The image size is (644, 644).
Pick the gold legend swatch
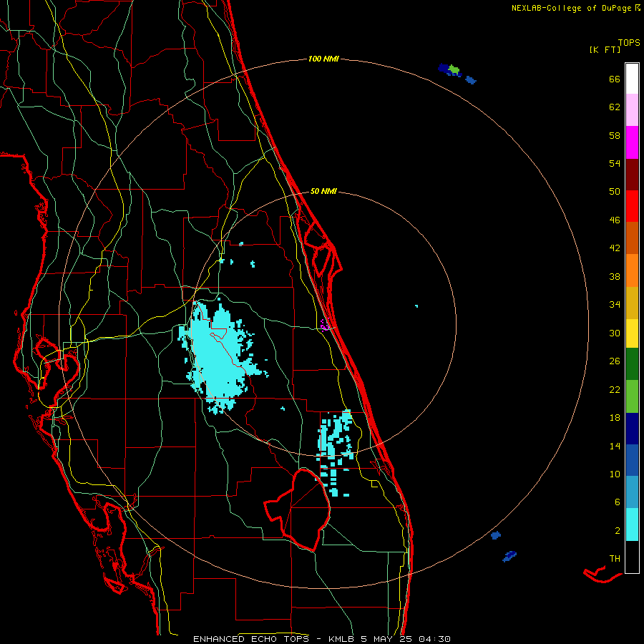[632, 303]
